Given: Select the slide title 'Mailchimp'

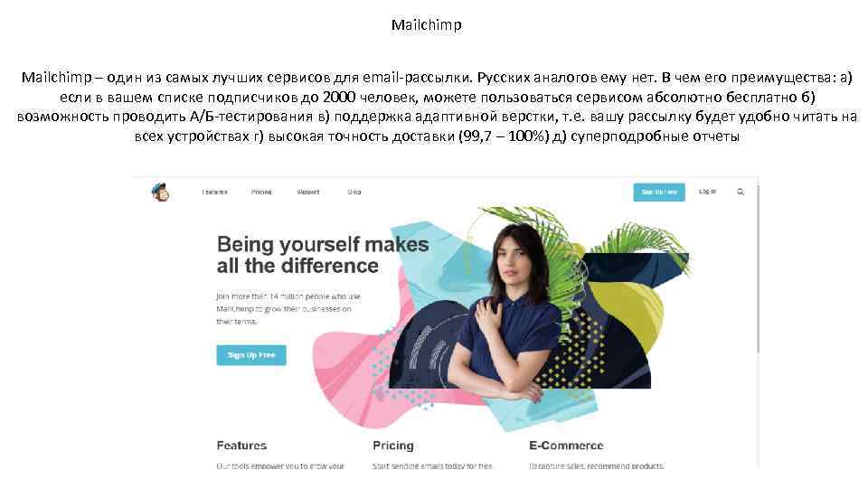Looking at the screenshot, I should [426, 25].
